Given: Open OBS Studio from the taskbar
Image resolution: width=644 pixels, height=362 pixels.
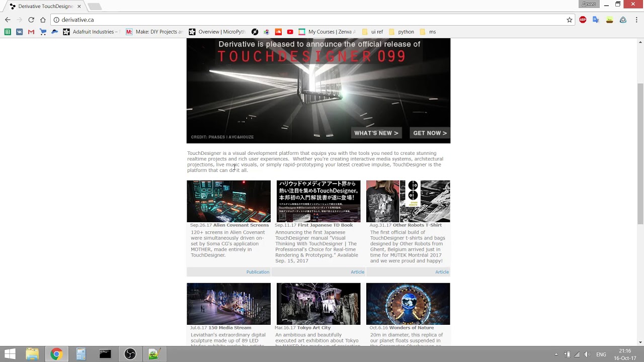Looking at the screenshot, I should pos(130,354).
